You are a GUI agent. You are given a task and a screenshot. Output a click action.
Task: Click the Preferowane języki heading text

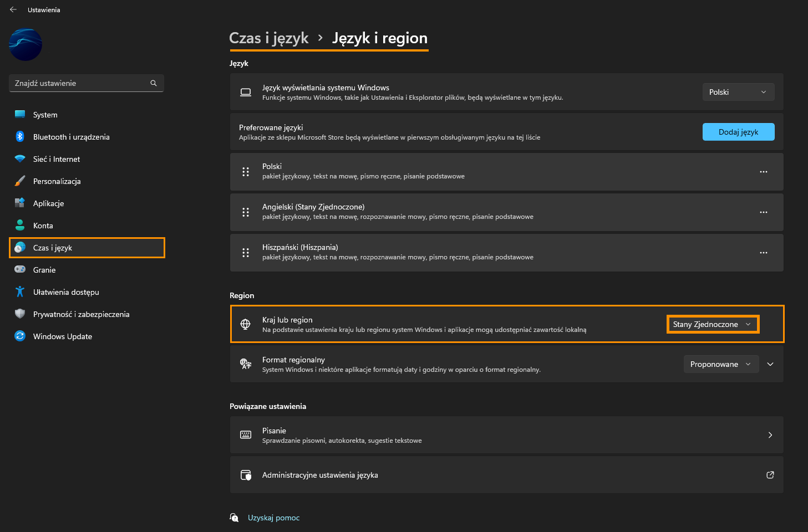(x=271, y=127)
